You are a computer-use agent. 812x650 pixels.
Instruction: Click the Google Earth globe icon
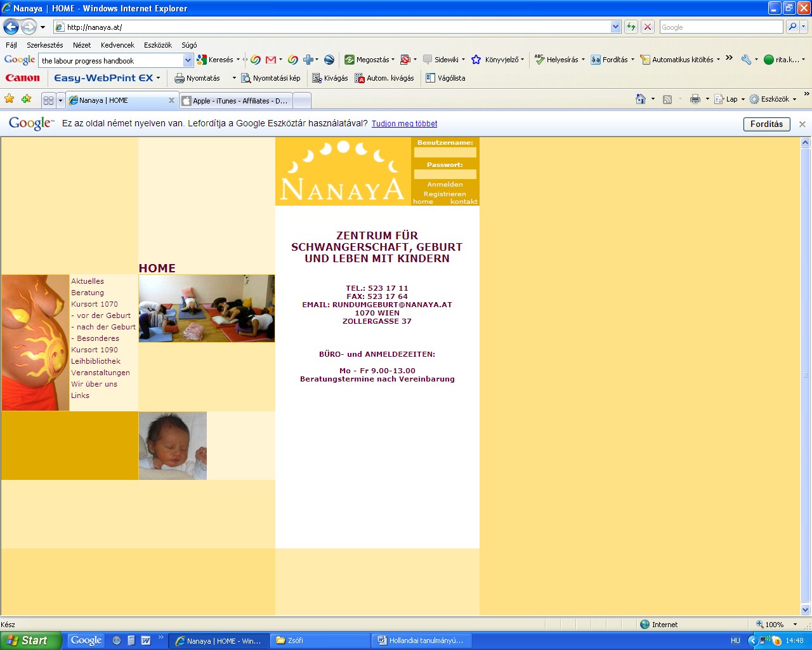tap(329, 60)
